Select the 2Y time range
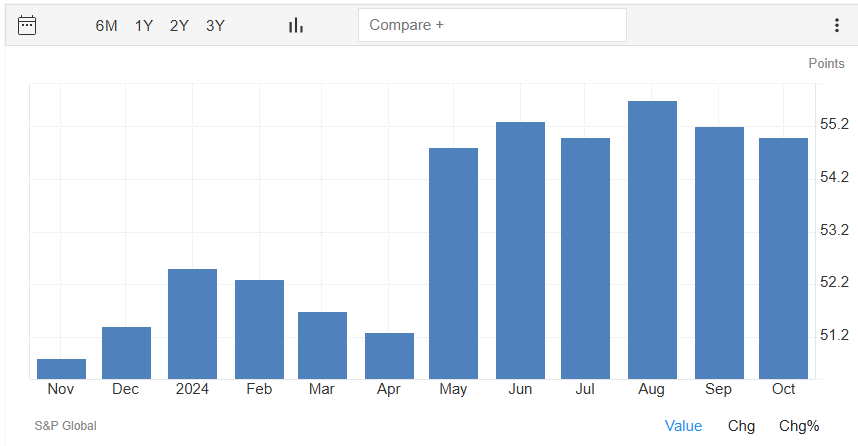The width and height of the screenshot is (858, 446). point(179,26)
